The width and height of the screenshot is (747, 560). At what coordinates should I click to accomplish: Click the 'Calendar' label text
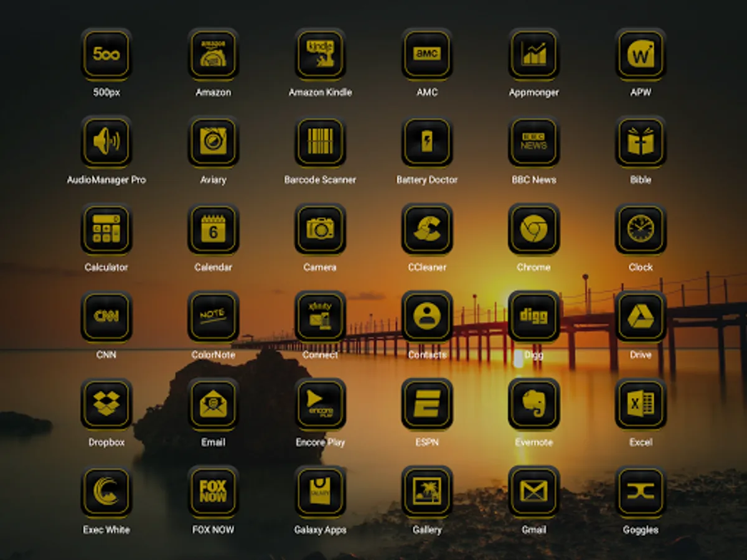coord(213,268)
